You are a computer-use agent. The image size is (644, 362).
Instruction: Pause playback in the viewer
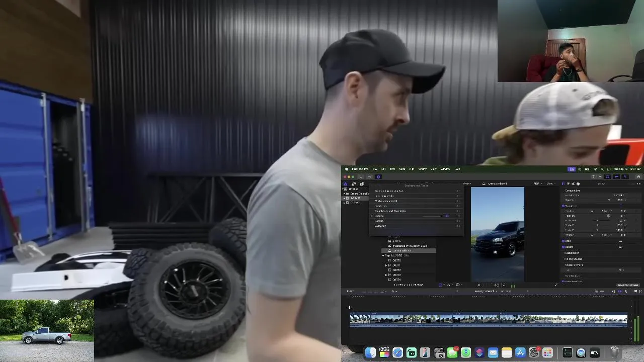click(x=479, y=285)
